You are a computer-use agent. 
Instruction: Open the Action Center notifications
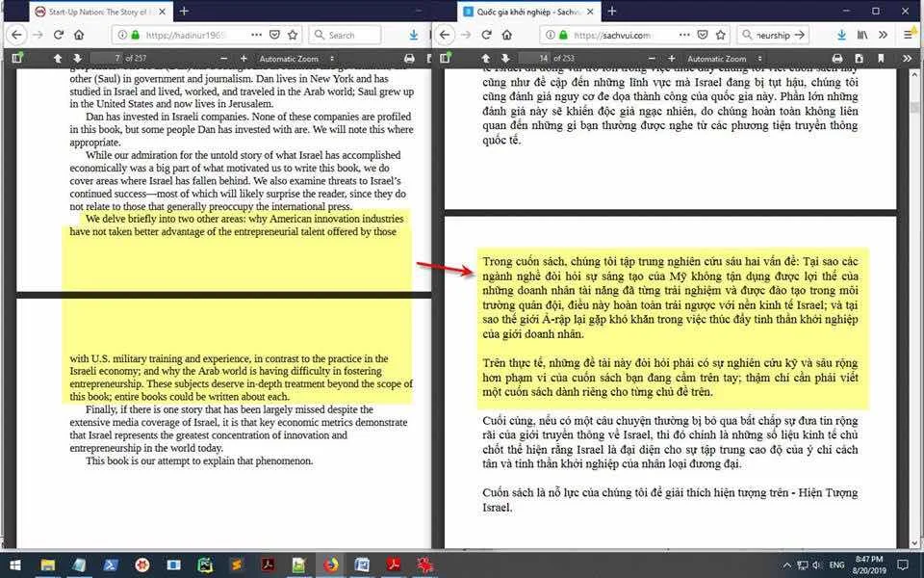pos(904,565)
